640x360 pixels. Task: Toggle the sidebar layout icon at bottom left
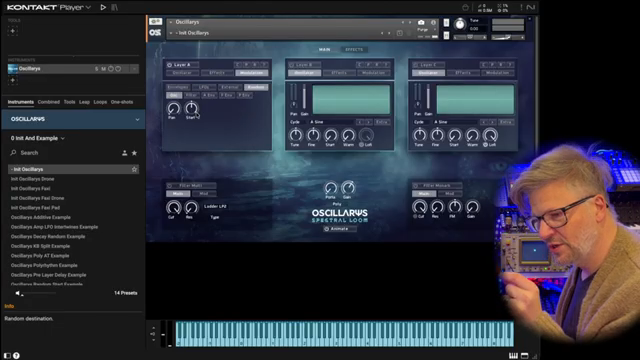click(7, 356)
